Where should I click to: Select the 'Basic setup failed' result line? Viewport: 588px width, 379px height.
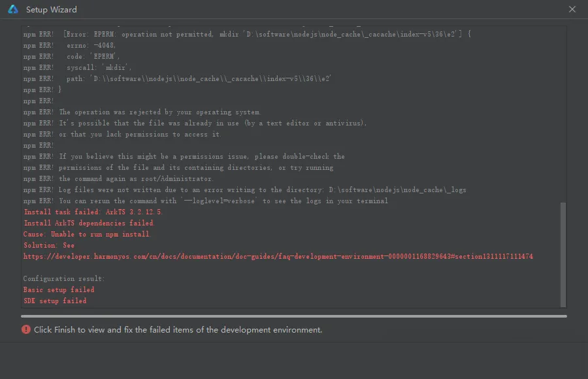[59, 289]
